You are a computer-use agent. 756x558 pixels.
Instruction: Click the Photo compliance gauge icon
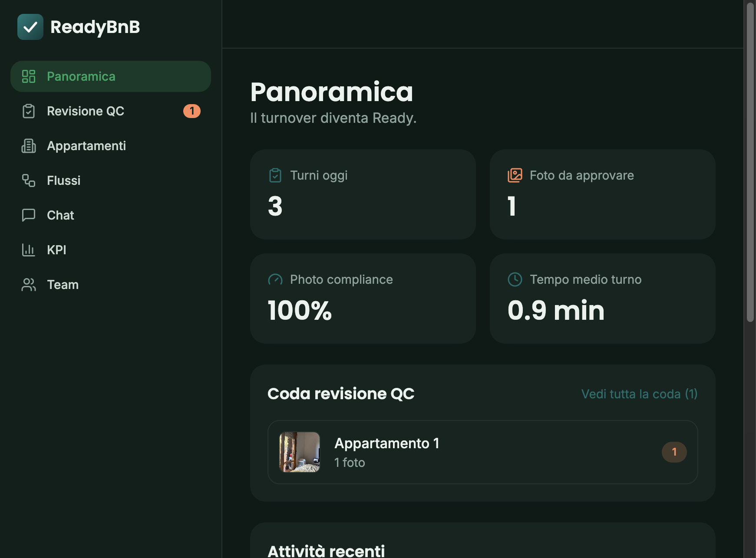275,279
